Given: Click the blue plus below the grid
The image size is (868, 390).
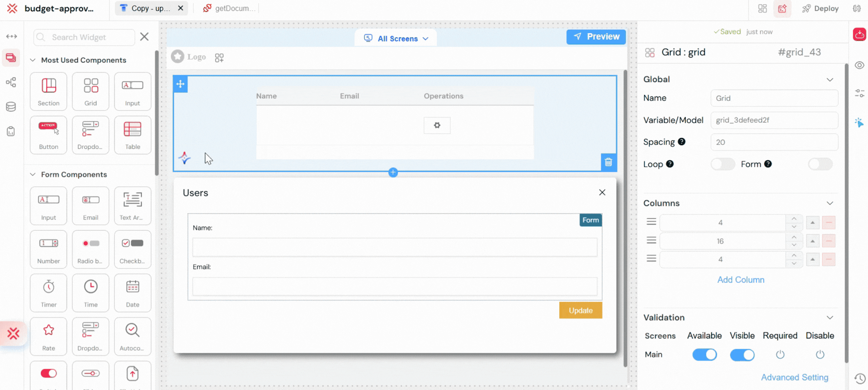Looking at the screenshot, I should 393,172.
